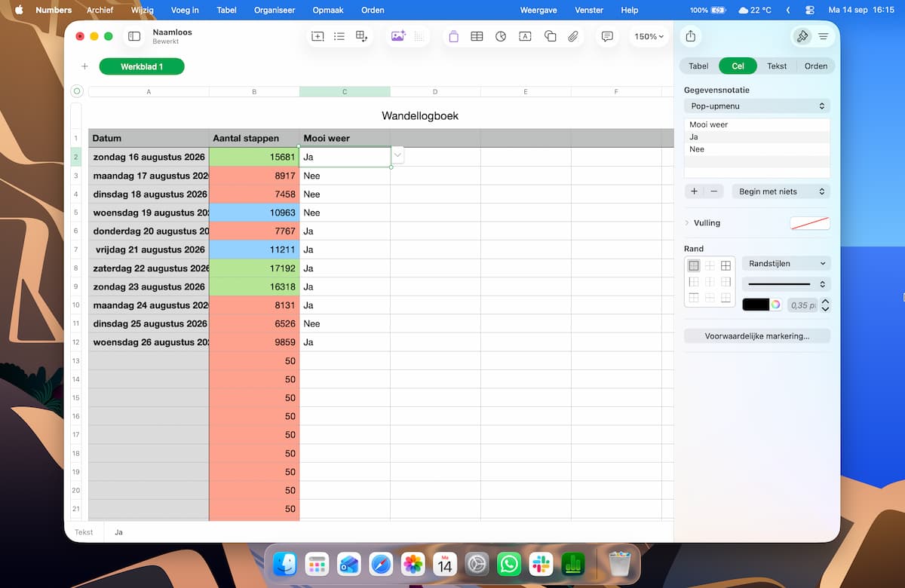This screenshot has height=588, width=905.
Task: Add a comment with the speech bubble icon
Action: click(x=607, y=36)
